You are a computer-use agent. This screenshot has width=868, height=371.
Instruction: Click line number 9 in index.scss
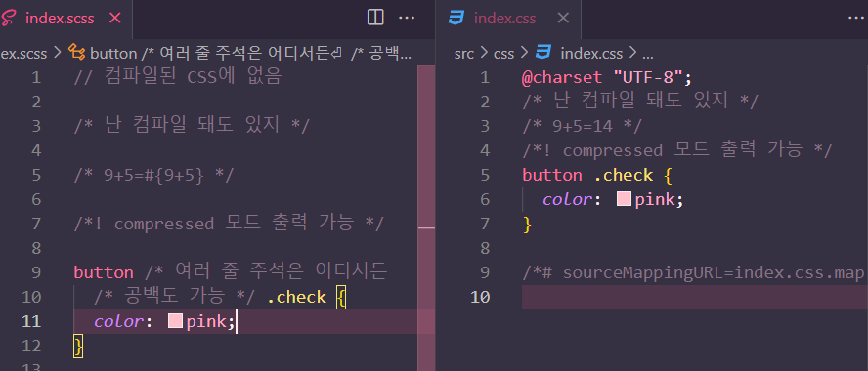pos(36,272)
